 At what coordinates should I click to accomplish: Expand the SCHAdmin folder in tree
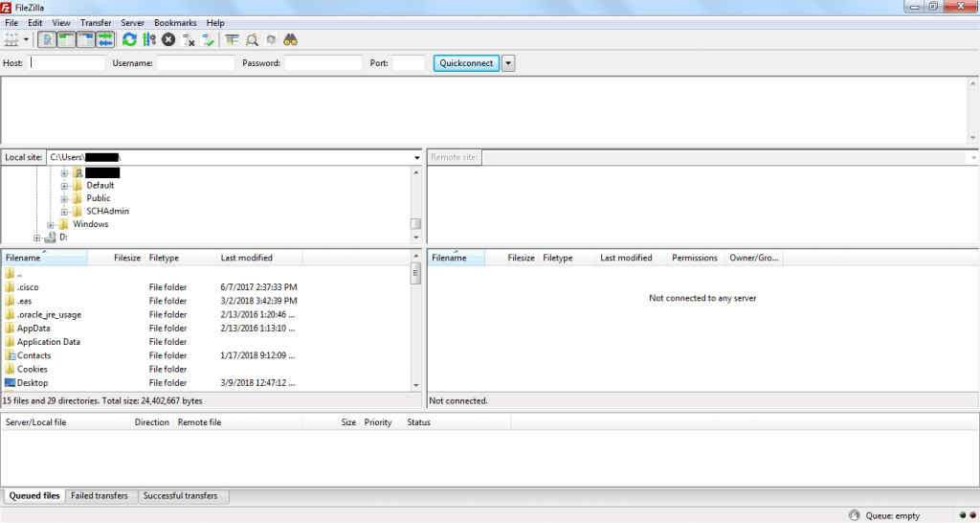pyautogui.click(x=64, y=212)
